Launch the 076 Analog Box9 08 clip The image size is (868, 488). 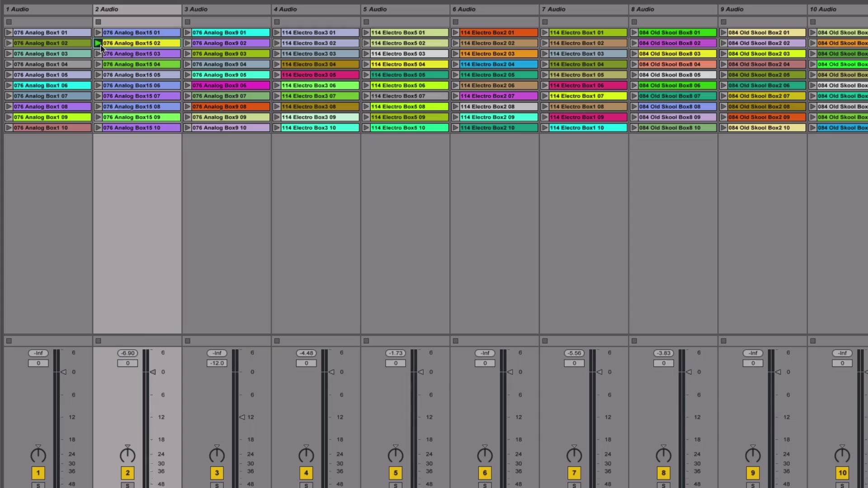pos(187,107)
